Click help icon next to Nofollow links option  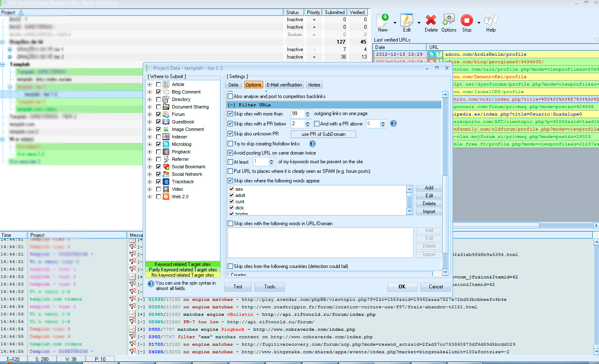pos(312,144)
